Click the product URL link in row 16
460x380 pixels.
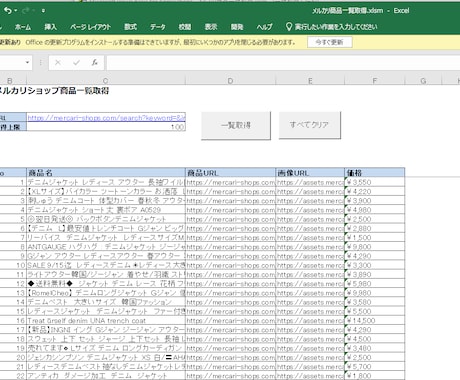[x=231, y=321]
